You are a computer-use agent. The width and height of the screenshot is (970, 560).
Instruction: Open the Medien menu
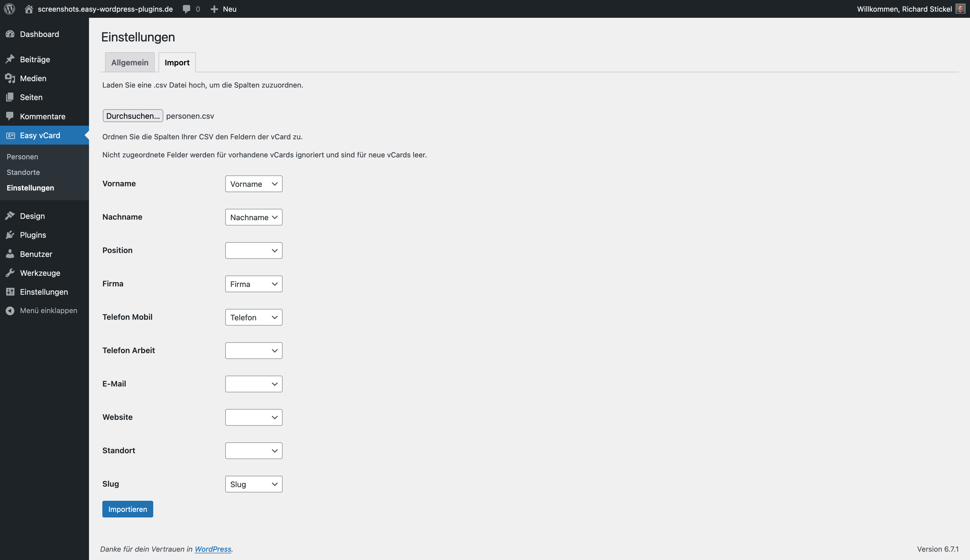[44, 78]
